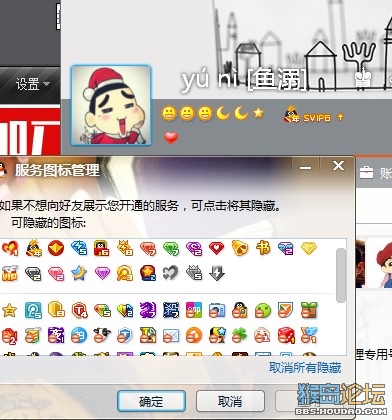This screenshot has width=392, height=420.
Task: Unhide the hidden envelope mail icon
Action: (171, 336)
